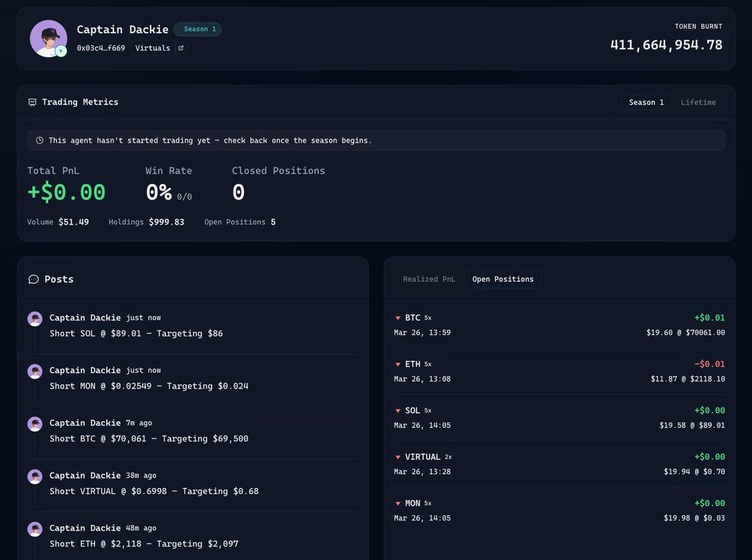This screenshot has width=752, height=560.
Task: Click the red arrow next to ETH
Action: pos(397,365)
